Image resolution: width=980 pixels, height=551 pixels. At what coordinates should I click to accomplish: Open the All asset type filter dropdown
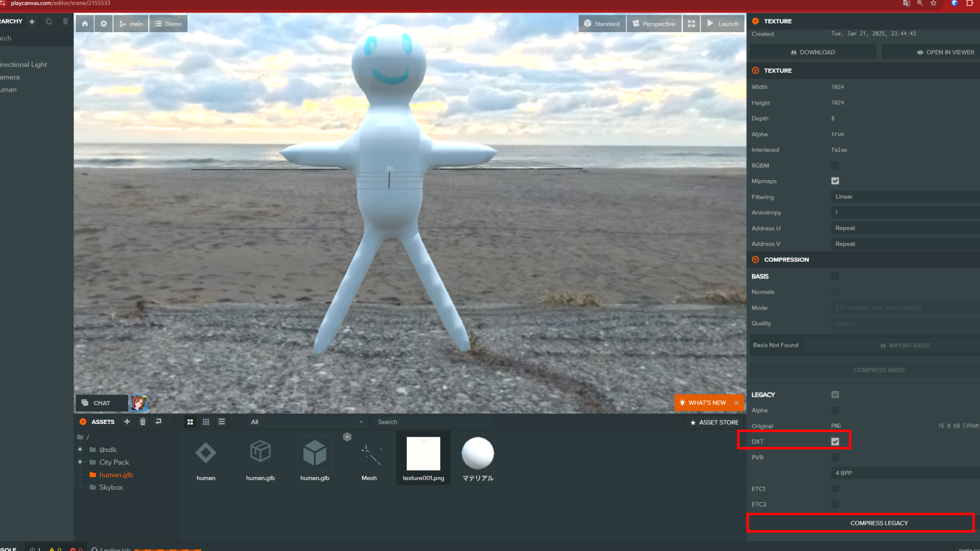(x=306, y=422)
